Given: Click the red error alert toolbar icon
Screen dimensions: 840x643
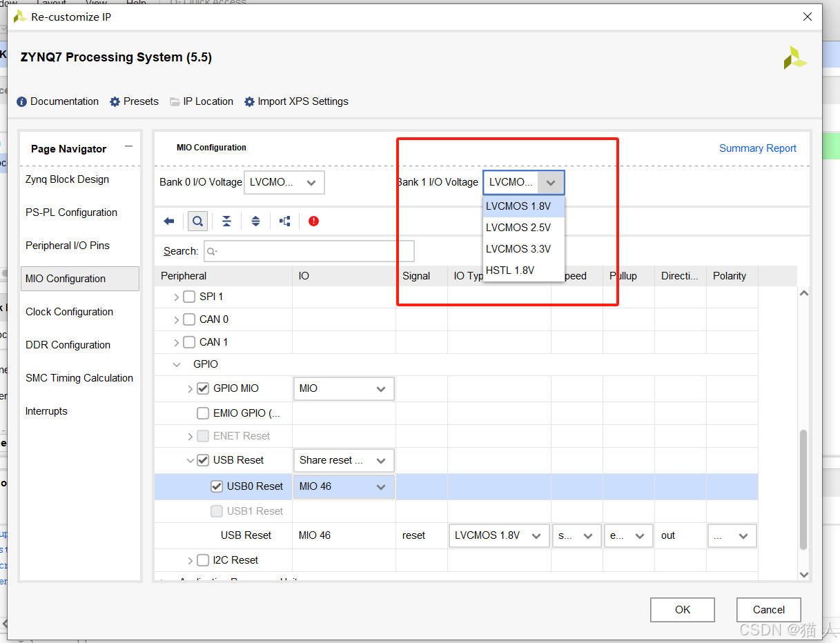Looking at the screenshot, I should tap(313, 221).
